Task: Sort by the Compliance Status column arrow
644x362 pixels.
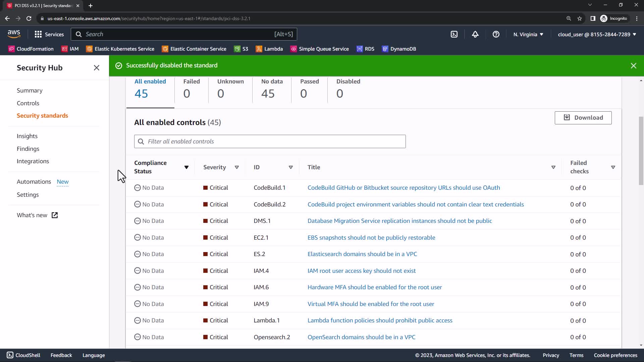Action: [x=186, y=167]
